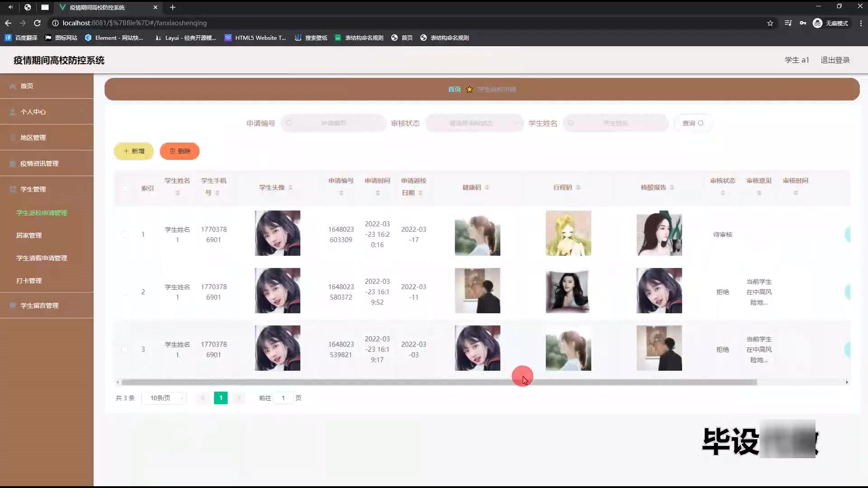The height and width of the screenshot is (488, 868).
Task: Open row 1 student avatar thumbnail
Action: pyautogui.click(x=278, y=233)
